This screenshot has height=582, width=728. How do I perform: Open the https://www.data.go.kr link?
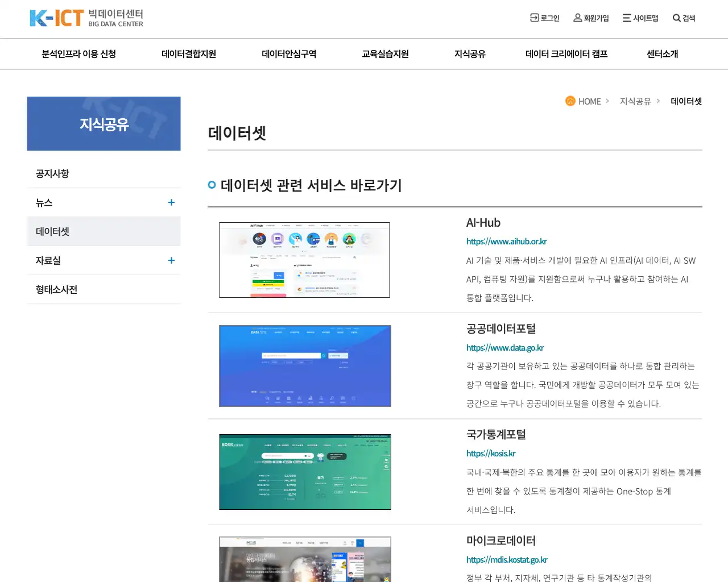[x=505, y=348]
